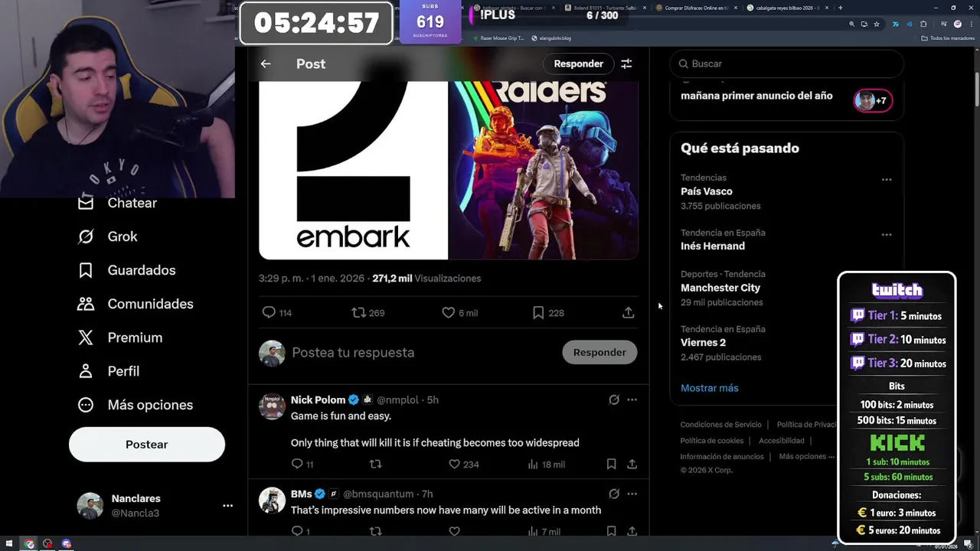This screenshot has width=980, height=551.
Task: Open the Grok icon on BMs reply
Action: (614, 494)
